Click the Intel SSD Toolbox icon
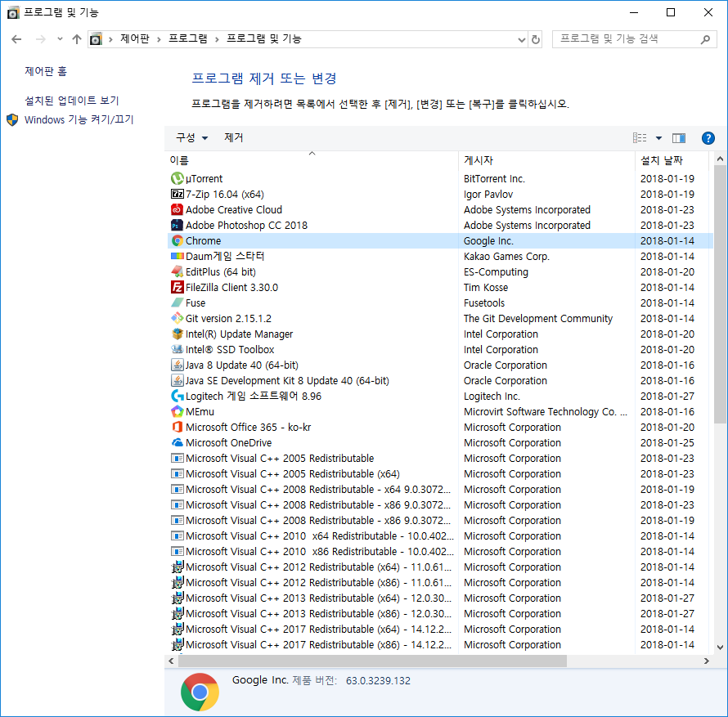728x717 pixels. click(177, 349)
